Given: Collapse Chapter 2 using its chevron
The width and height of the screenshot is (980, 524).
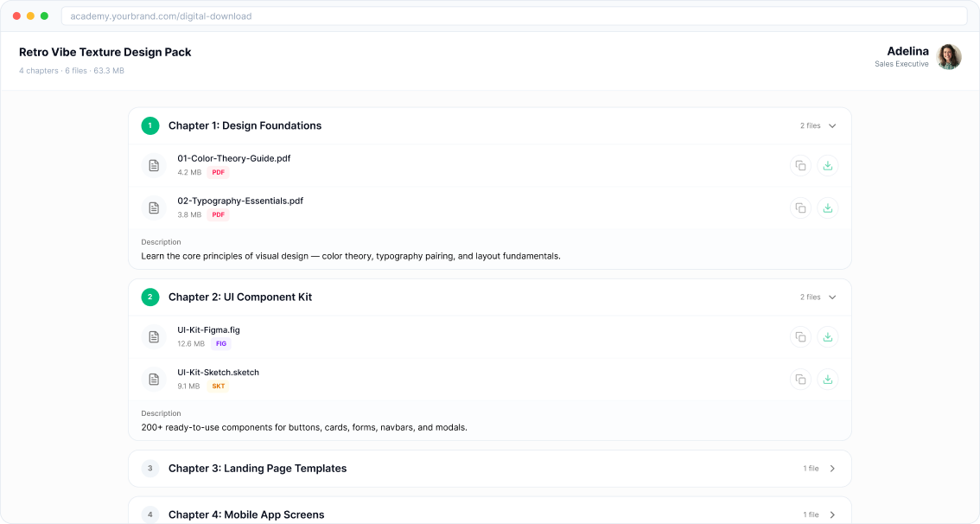Looking at the screenshot, I should [832, 297].
